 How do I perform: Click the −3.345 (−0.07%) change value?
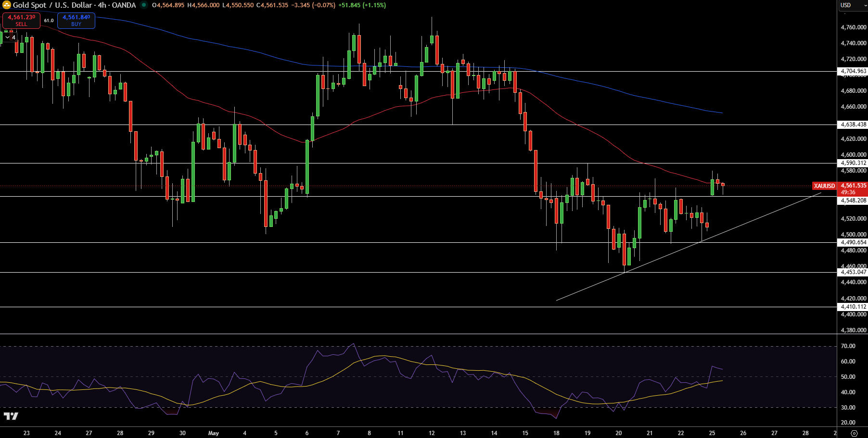point(313,5)
